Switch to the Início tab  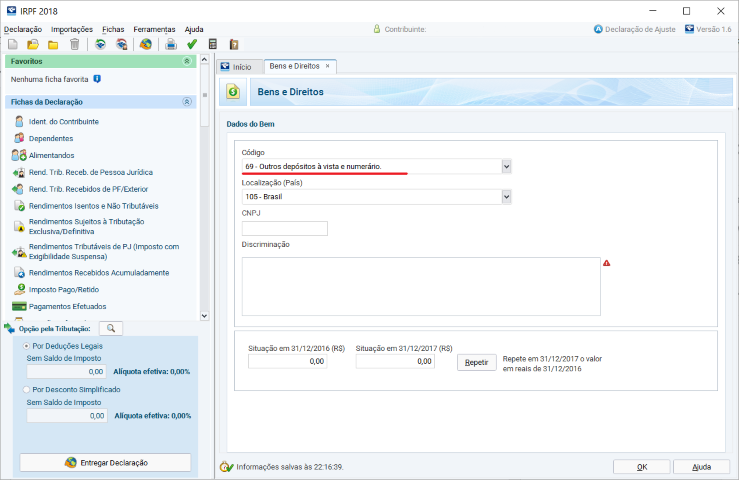[x=239, y=66]
